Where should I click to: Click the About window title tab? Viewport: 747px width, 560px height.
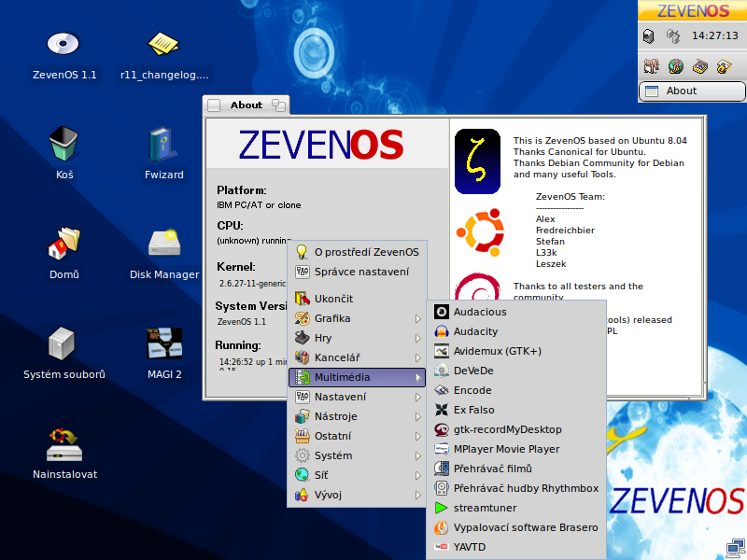point(247,105)
